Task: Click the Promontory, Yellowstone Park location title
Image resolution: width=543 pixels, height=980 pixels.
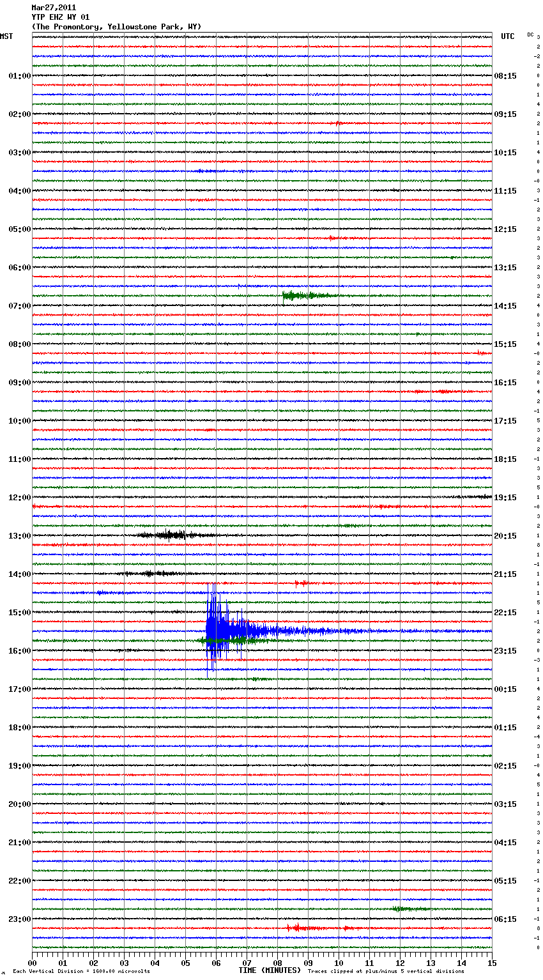Action: point(116,27)
